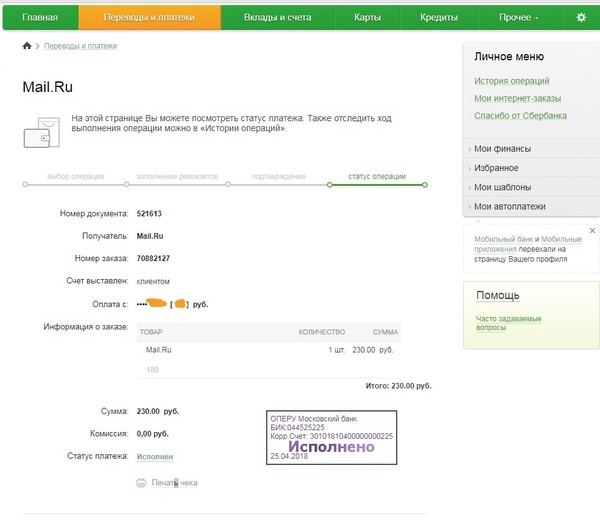600x529 pixels.
Task: Click the заполнение реквизитов progress step
Action: pyautogui.click(x=177, y=176)
